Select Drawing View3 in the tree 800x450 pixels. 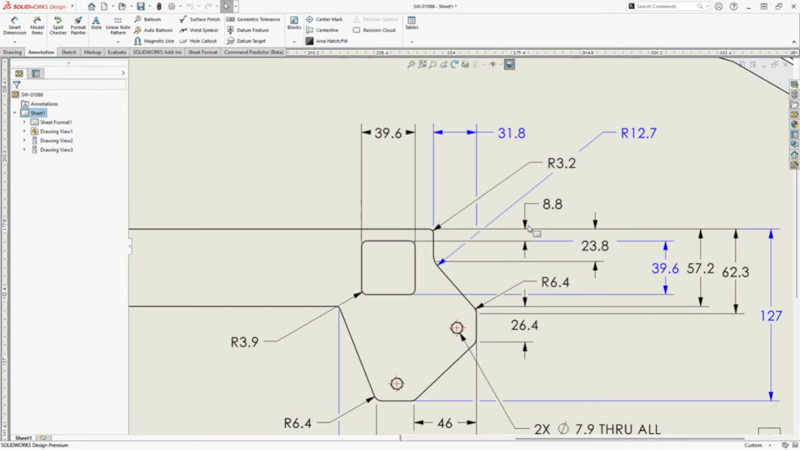click(56, 150)
